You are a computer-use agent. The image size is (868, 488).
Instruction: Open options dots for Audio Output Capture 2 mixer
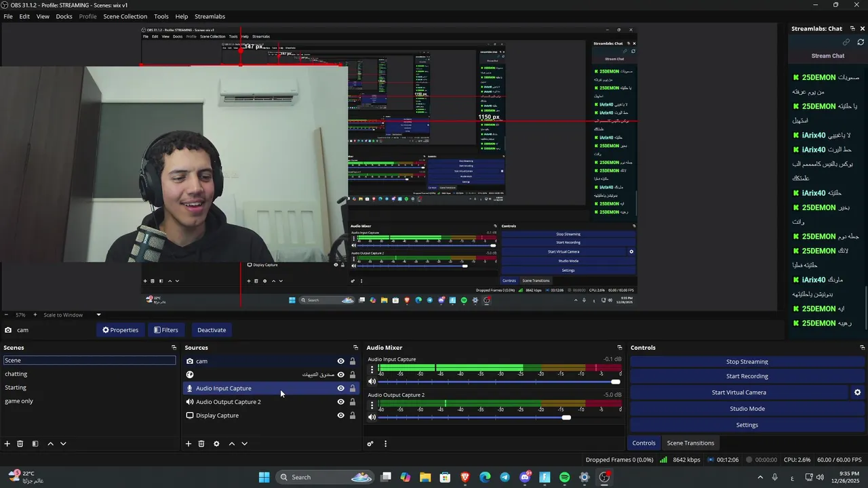(372, 405)
